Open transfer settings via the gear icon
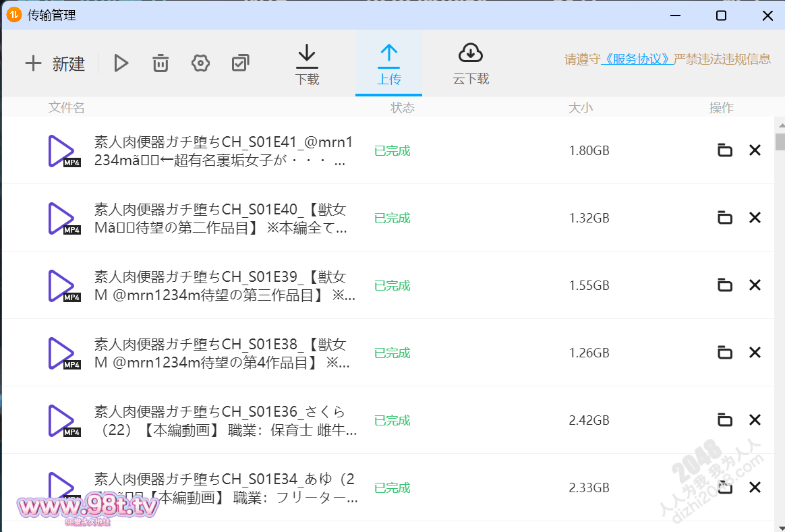 point(200,64)
